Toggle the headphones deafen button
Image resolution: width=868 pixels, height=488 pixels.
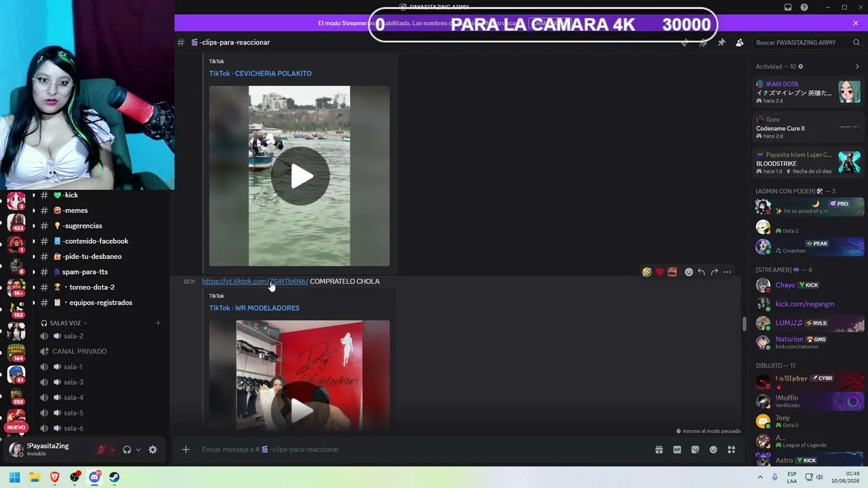click(127, 449)
